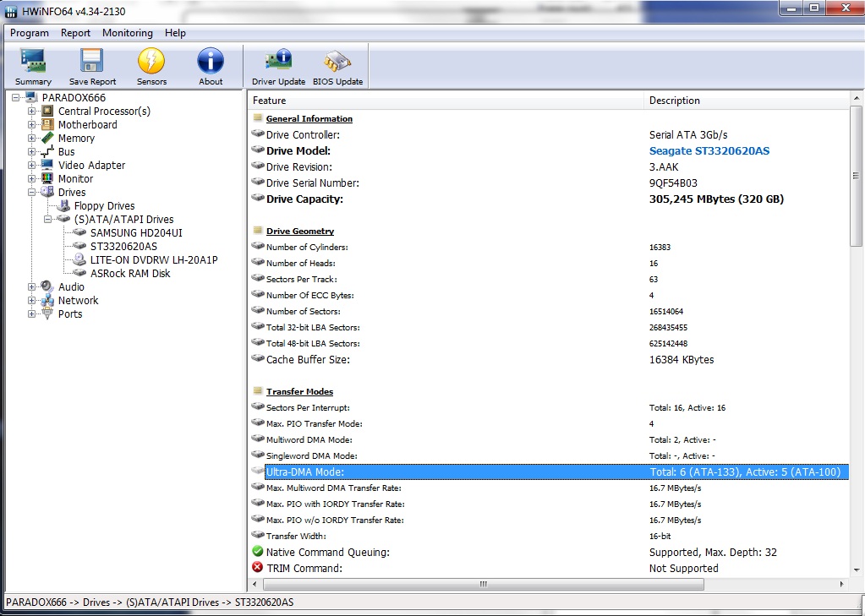Screen dimensions: 865x616
Task: Select the Number of Cylinders row
Action: point(549,247)
